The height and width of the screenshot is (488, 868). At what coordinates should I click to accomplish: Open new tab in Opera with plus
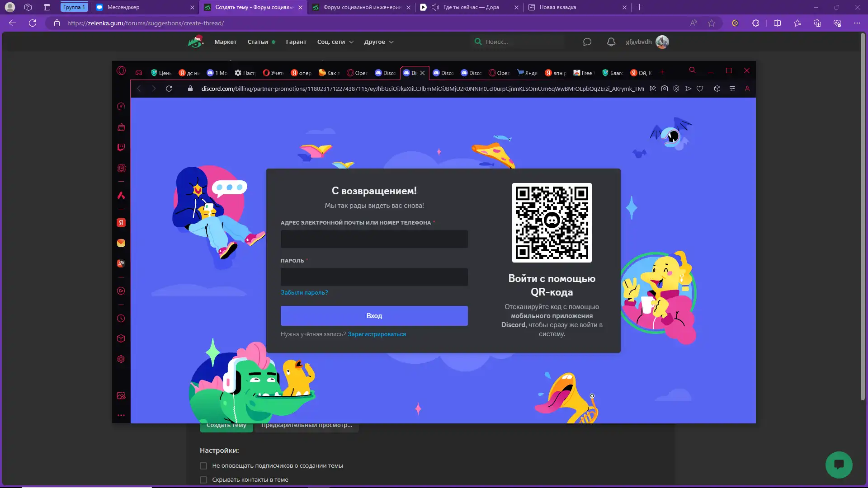tap(662, 72)
